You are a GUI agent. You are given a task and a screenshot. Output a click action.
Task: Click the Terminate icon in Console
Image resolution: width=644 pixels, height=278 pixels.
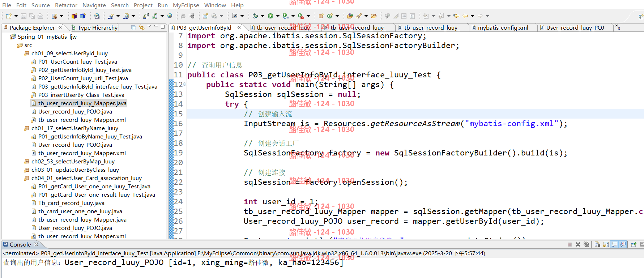pyautogui.click(x=570, y=244)
